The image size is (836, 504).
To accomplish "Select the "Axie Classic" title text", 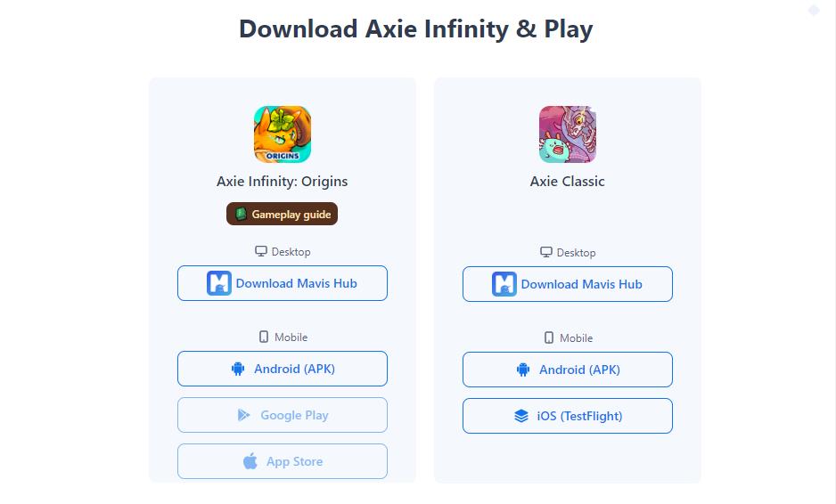I will (x=567, y=181).
